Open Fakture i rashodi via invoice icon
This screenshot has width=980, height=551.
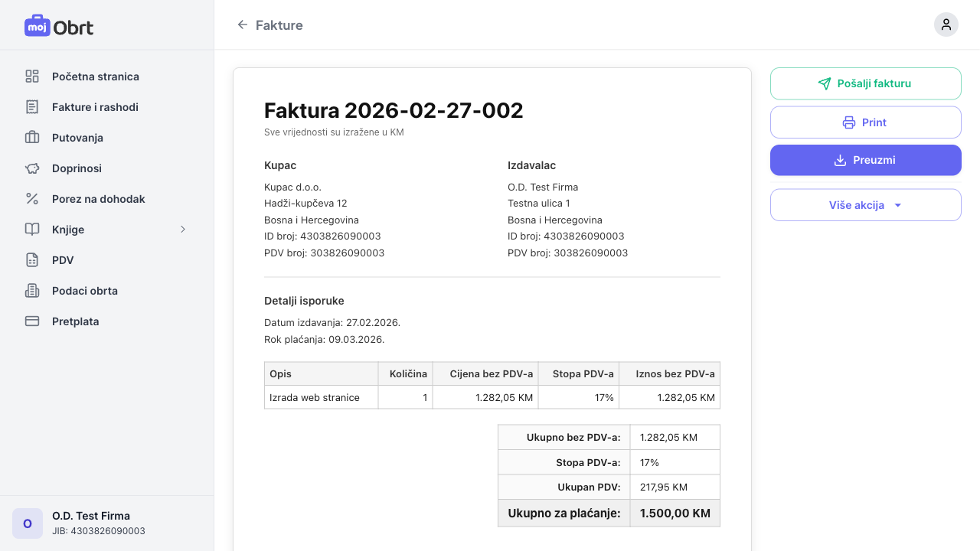[31, 107]
